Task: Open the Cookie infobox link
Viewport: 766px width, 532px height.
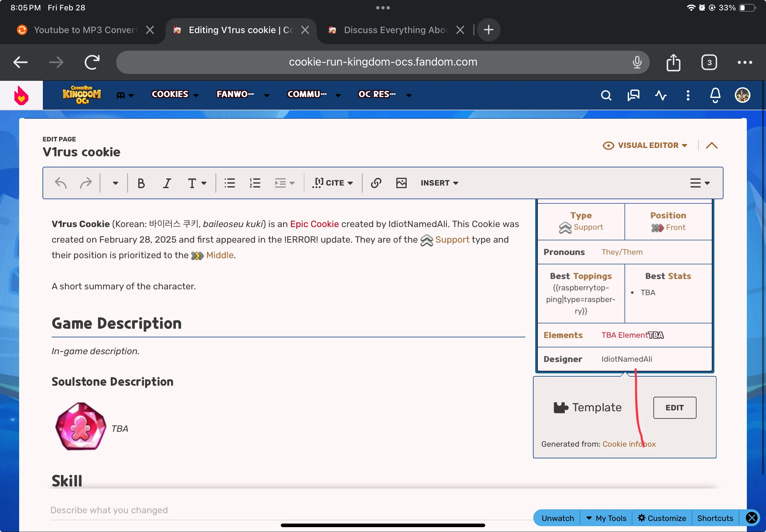Action: click(x=629, y=444)
